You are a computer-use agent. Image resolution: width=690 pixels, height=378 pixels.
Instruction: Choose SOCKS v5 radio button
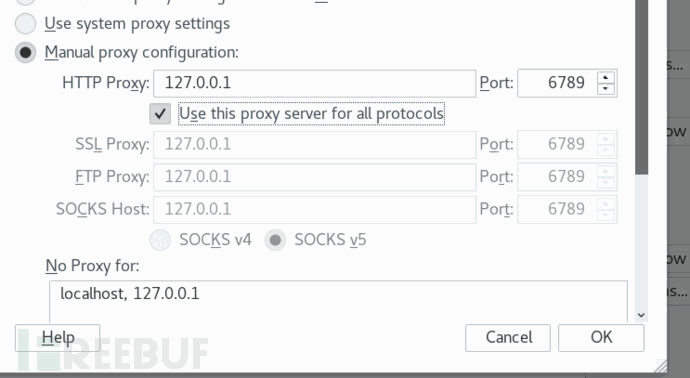275,240
